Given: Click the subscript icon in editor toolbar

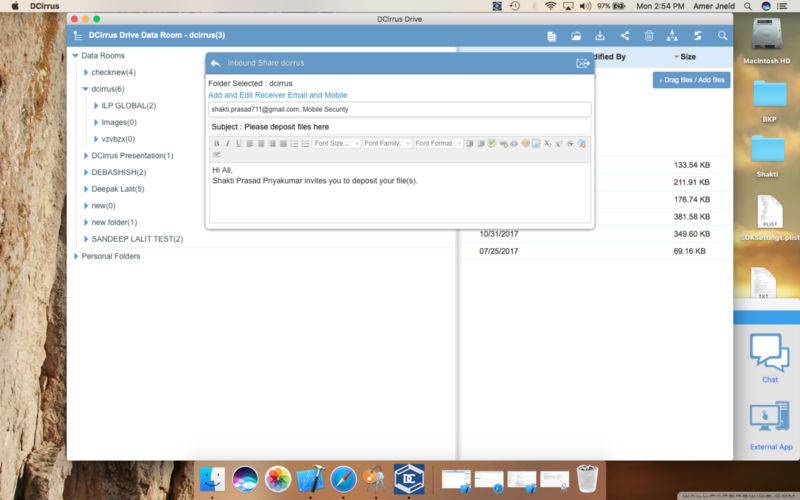Looking at the screenshot, I should 547,143.
